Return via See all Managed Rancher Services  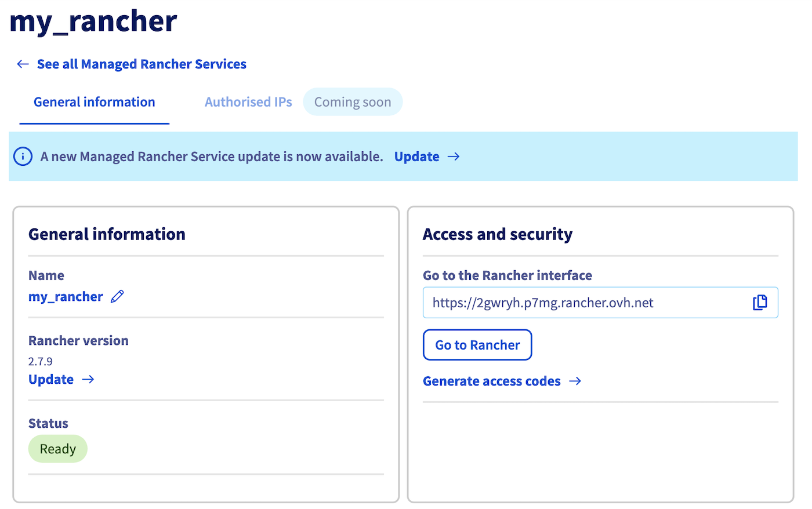pos(142,64)
